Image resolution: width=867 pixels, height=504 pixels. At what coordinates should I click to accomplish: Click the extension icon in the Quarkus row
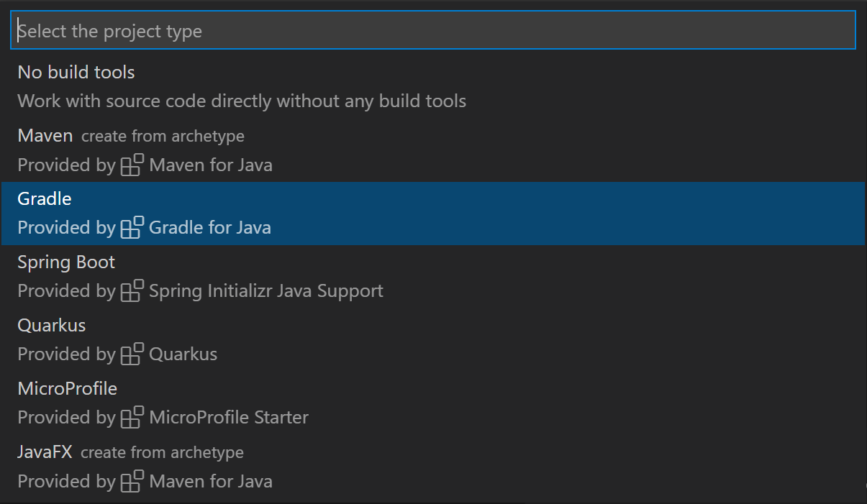coord(132,354)
